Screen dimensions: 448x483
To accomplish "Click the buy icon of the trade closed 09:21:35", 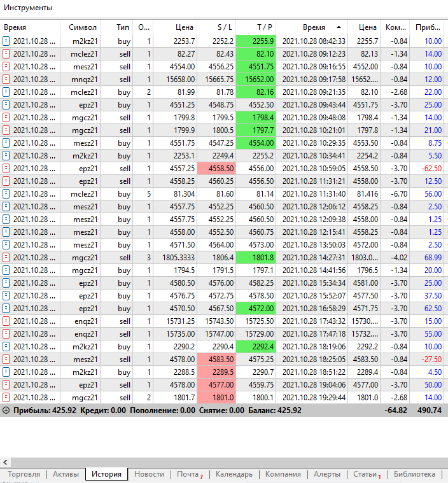I will [x=6, y=92].
